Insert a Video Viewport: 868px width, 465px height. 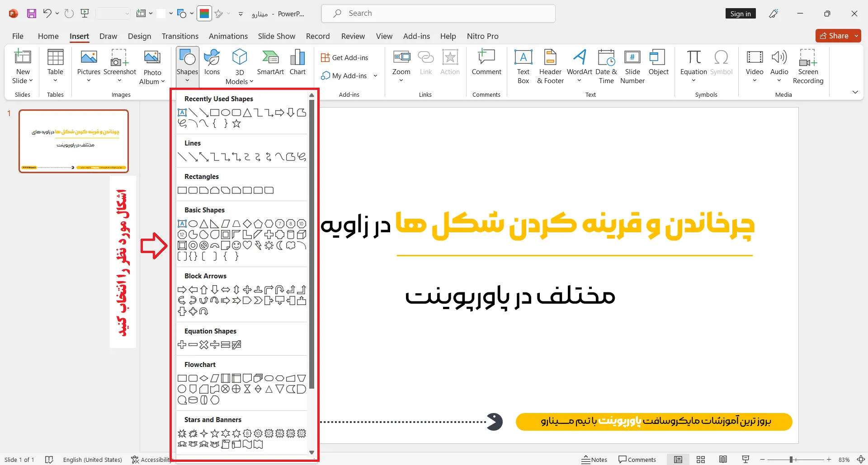coord(755,66)
